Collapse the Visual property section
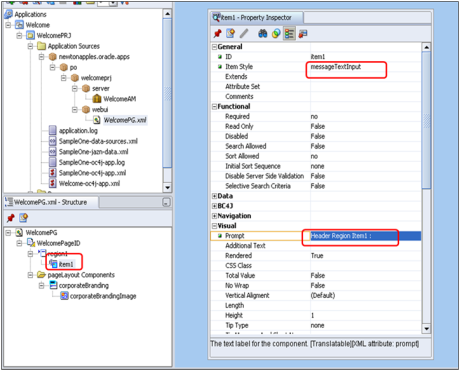Image resolution: width=460 pixels, height=371 pixels. pos(215,226)
